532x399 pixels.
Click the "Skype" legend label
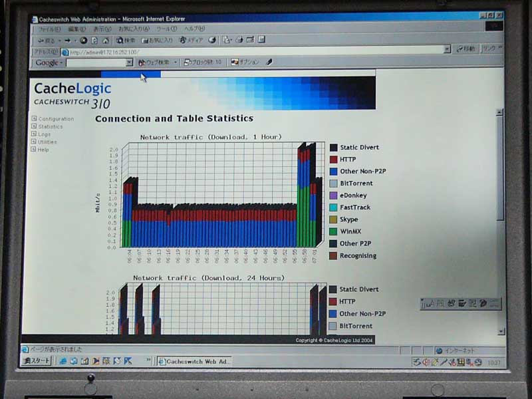[348, 219]
